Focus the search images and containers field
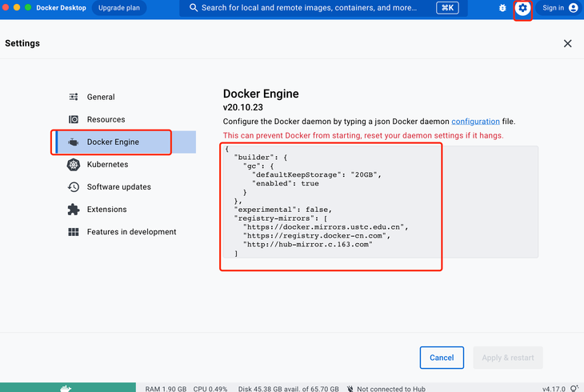 (323, 8)
